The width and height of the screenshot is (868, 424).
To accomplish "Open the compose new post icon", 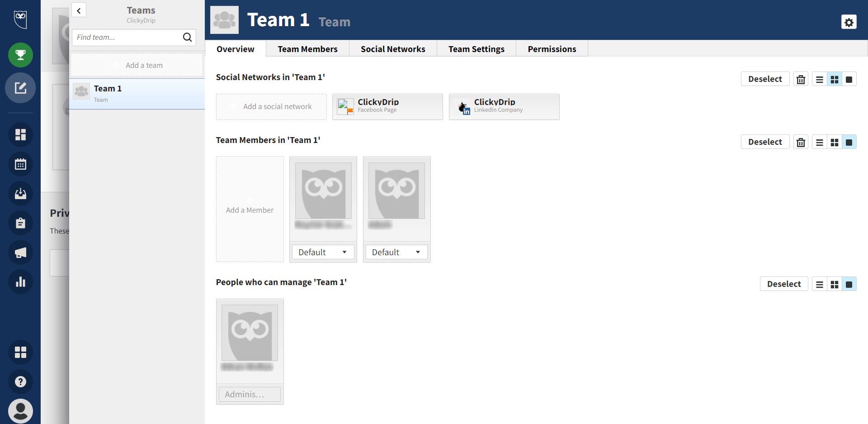I will 20,88.
